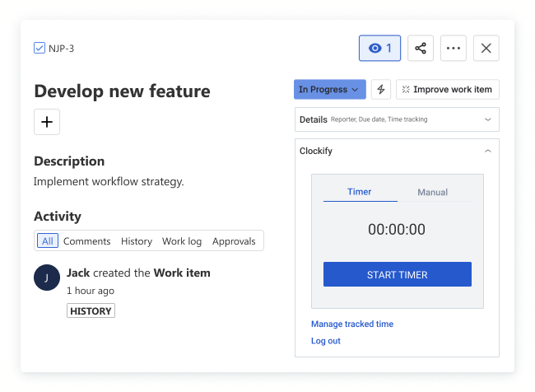Click the Jack name in activity entry
Image resolution: width=535 pixels, height=392 pixels.
78,273
